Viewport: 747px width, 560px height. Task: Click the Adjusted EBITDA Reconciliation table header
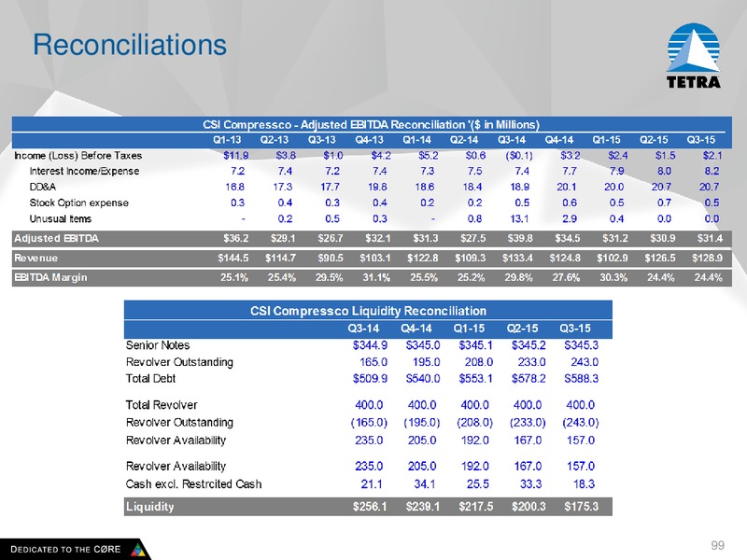[x=371, y=124]
